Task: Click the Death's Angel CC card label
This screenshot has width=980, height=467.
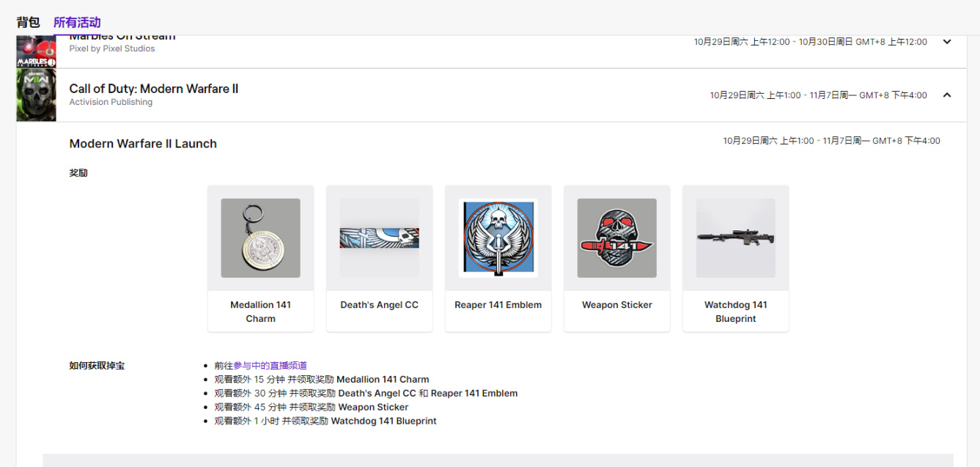Action: click(380, 305)
